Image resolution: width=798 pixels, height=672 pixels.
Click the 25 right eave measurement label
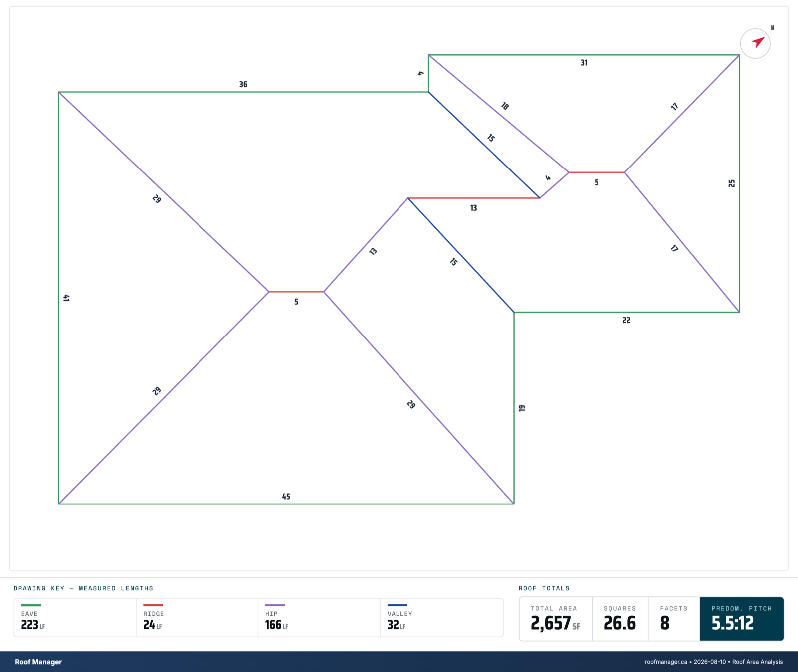(x=732, y=183)
